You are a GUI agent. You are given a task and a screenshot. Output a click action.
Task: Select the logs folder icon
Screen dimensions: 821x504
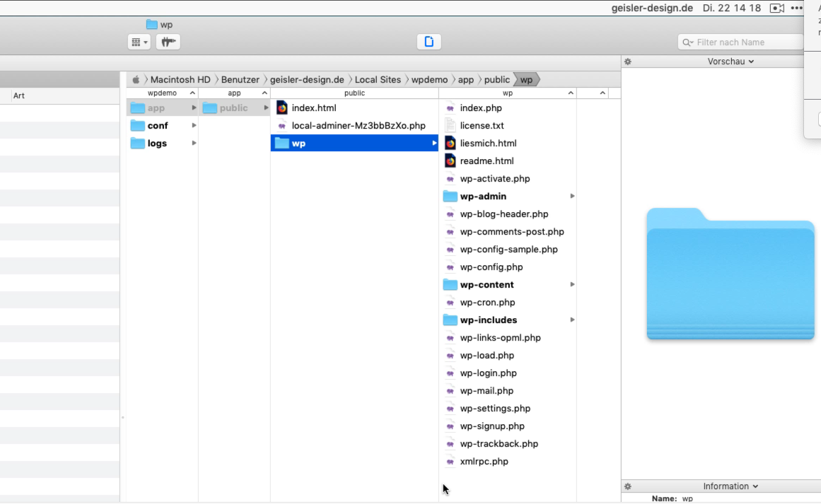tap(138, 143)
